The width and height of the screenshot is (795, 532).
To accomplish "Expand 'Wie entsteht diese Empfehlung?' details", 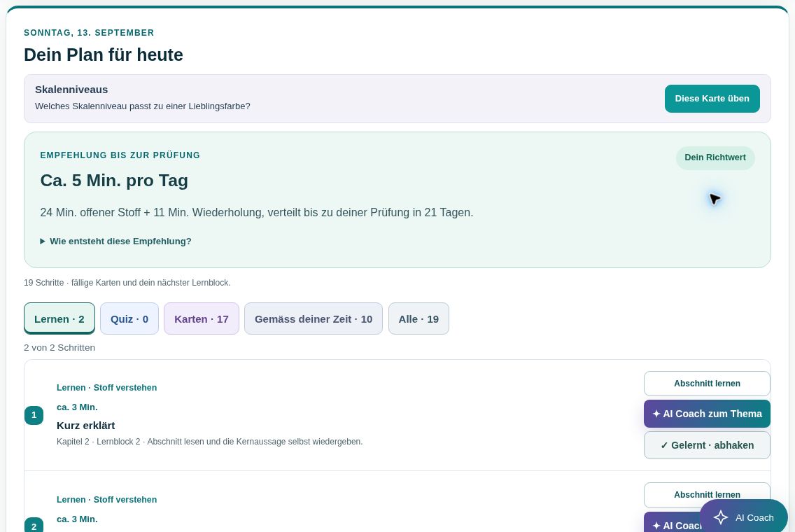I will click(x=115, y=241).
